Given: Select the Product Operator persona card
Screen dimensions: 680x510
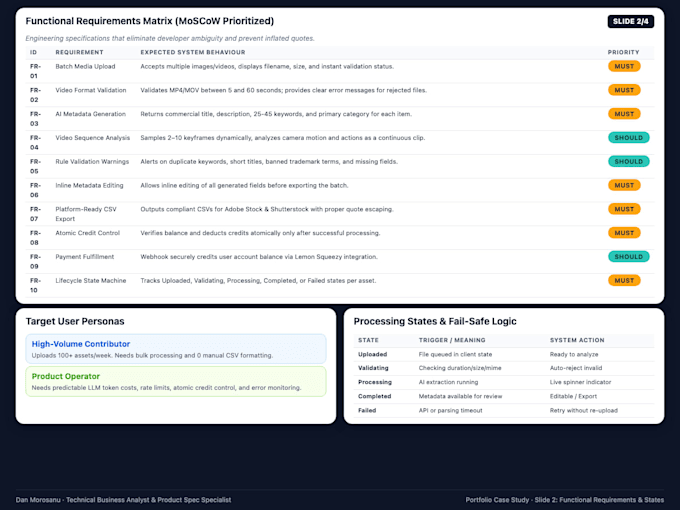Looking at the screenshot, I should 176,382.
